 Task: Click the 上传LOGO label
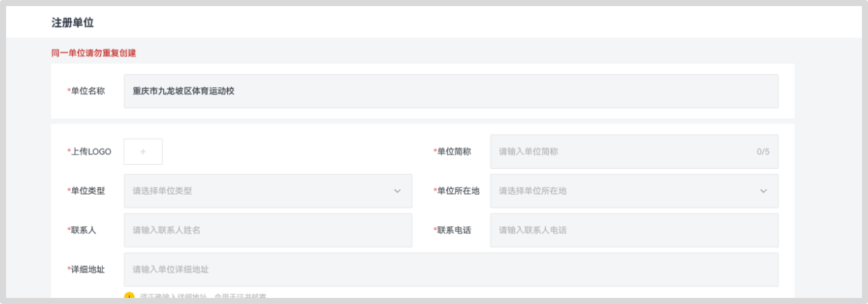(x=90, y=151)
